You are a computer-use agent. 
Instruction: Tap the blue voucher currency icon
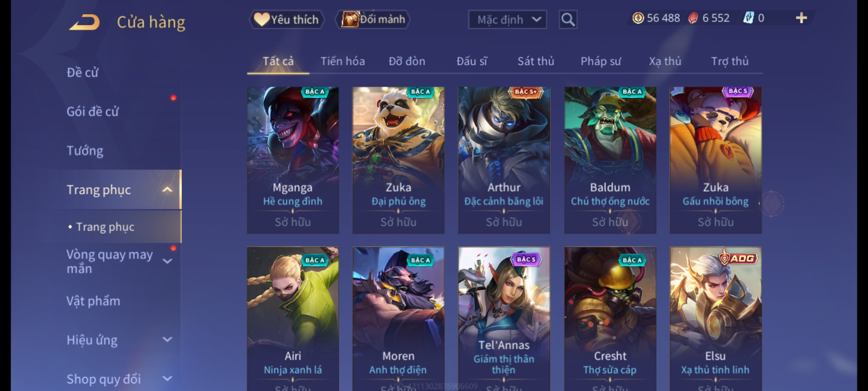[748, 18]
